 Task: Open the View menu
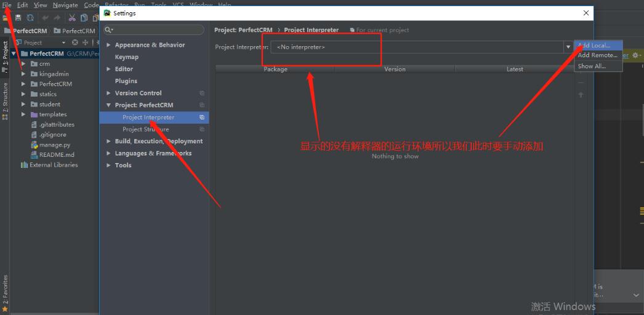pos(40,6)
